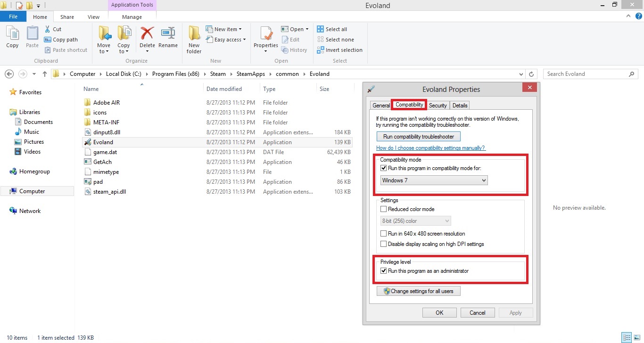Screen dimensions: 644x343
Task: Select the mimetype file row
Action: [x=217, y=172]
